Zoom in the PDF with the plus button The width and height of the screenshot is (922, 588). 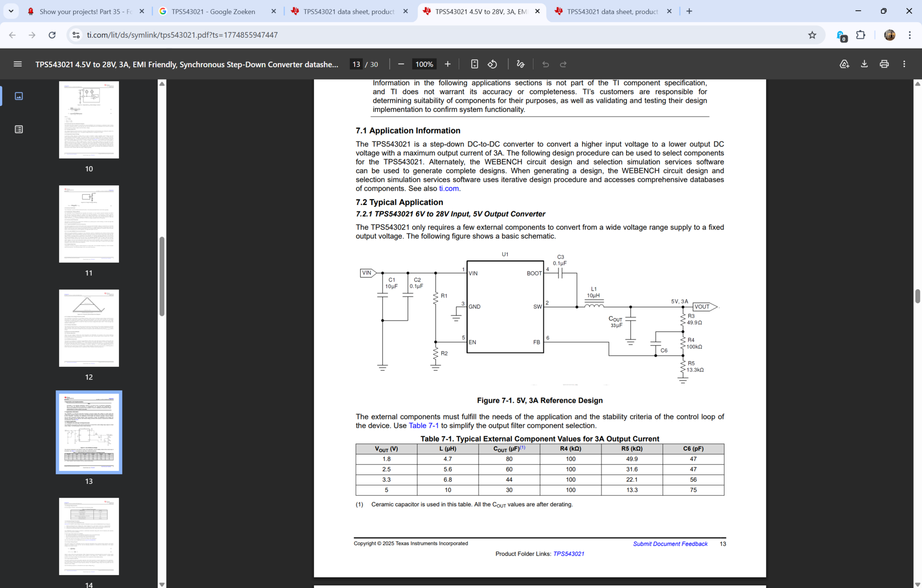pos(447,64)
